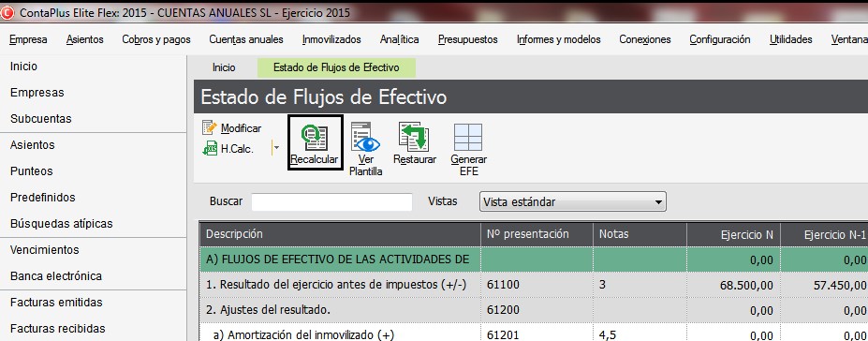This screenshot has height=341, width=868.
Task: Open Predefinidos in the sidebar
Action: click(43, 197)
